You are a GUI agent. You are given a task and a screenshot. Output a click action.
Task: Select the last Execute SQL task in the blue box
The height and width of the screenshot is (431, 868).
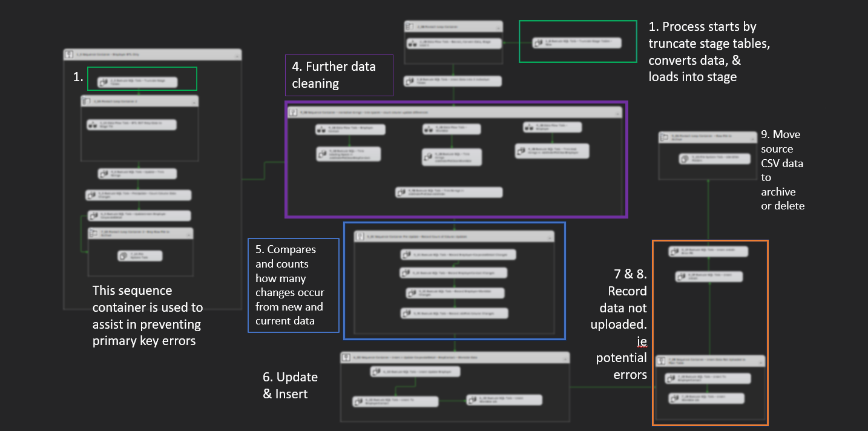tap(454, 314)
